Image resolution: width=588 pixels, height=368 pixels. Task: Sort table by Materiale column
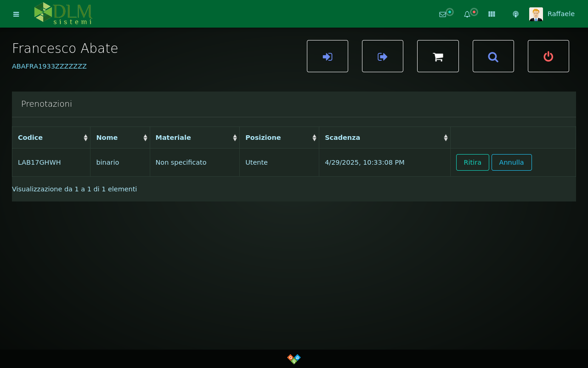(x=194, y=138)
